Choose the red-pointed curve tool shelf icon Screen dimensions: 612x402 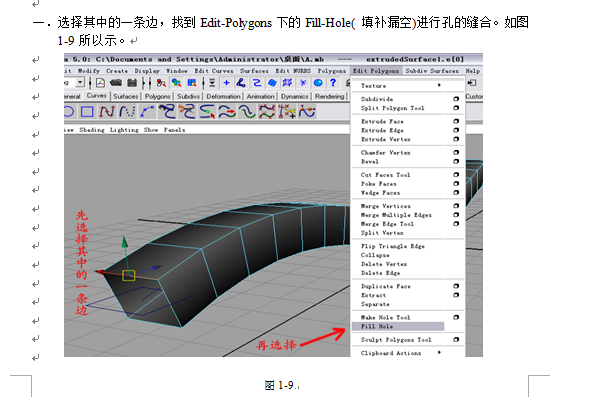point(107,112)
